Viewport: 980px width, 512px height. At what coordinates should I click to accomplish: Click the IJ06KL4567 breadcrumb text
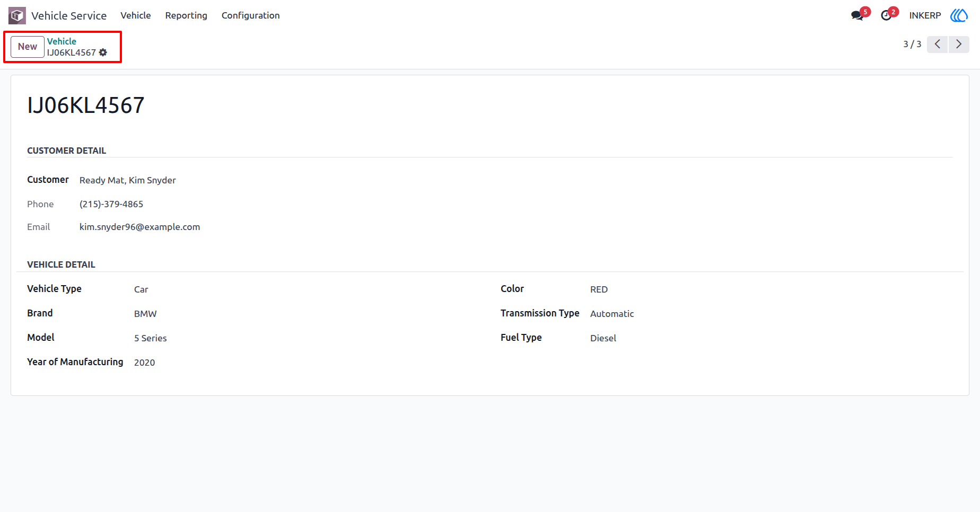pos(72,52)
